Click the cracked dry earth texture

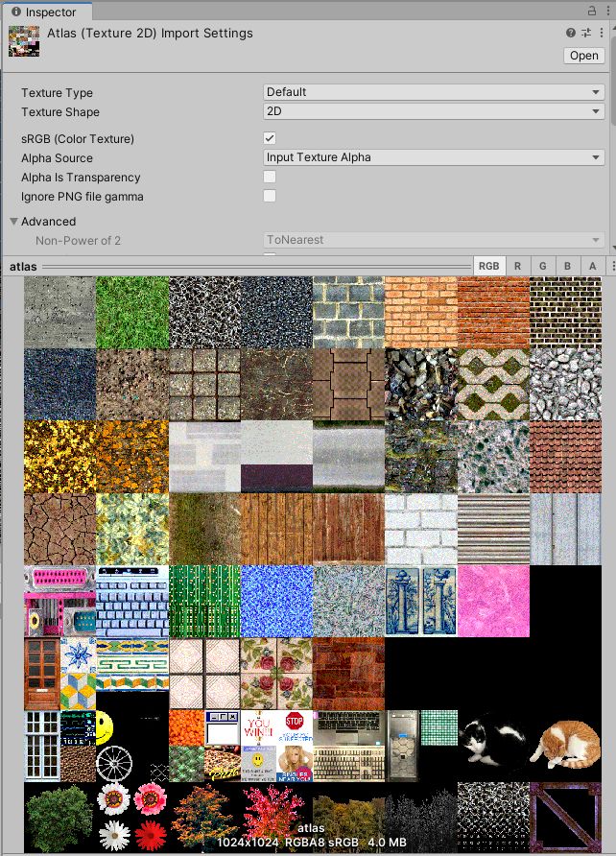coord(59,529)
